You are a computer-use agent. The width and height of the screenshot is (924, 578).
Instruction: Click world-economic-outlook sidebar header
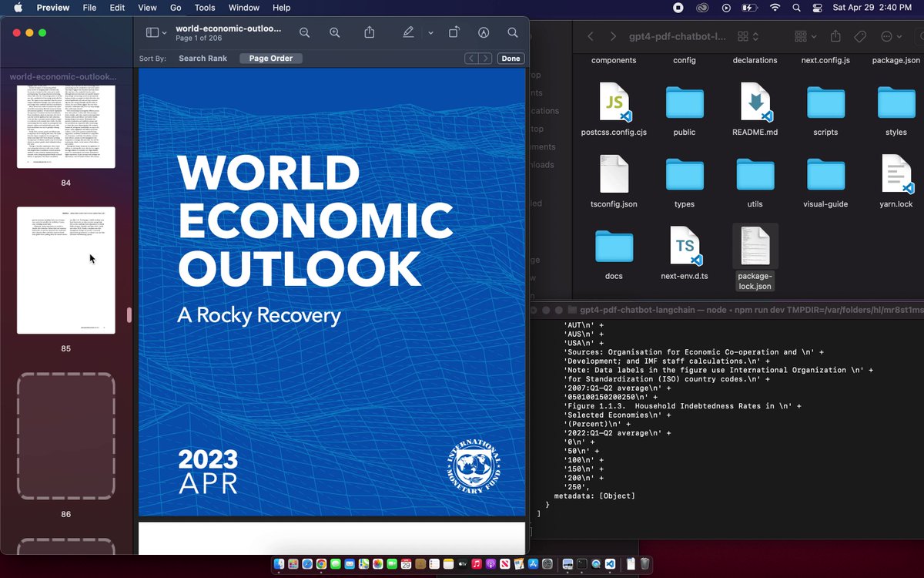(x=63, y=77)
